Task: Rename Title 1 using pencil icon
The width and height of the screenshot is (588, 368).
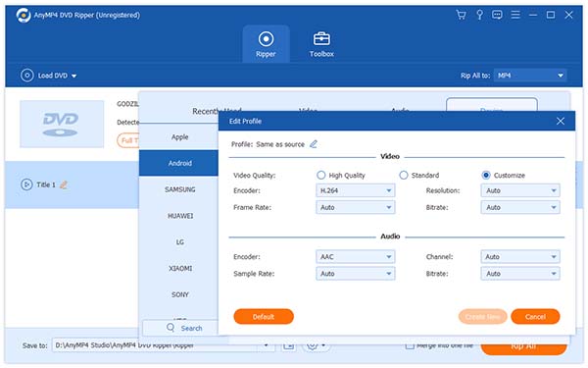Action: [x=64, y=184]
